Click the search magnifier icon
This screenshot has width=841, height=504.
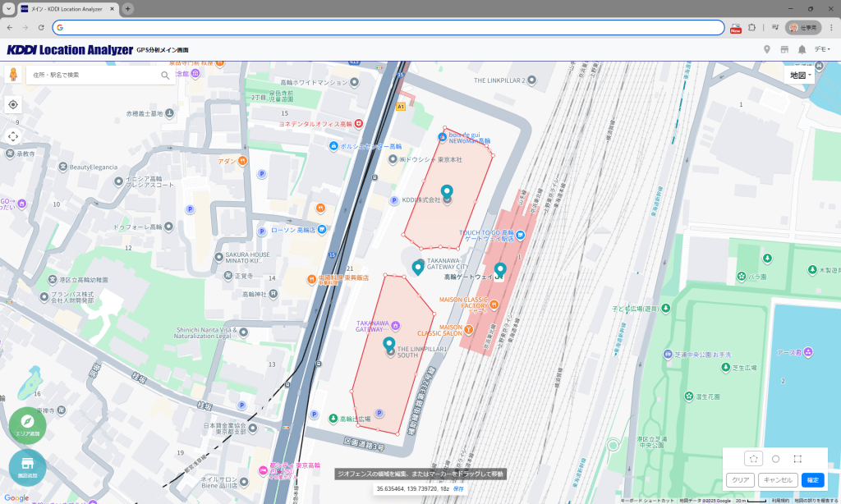click(x=165, y=75)
